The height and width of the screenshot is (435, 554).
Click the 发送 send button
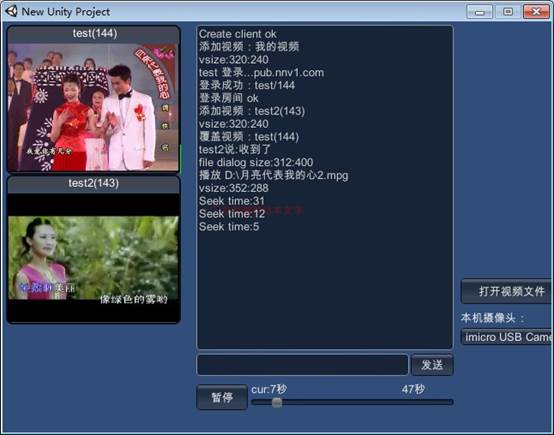pyautogui.click(x=432, y=365)
